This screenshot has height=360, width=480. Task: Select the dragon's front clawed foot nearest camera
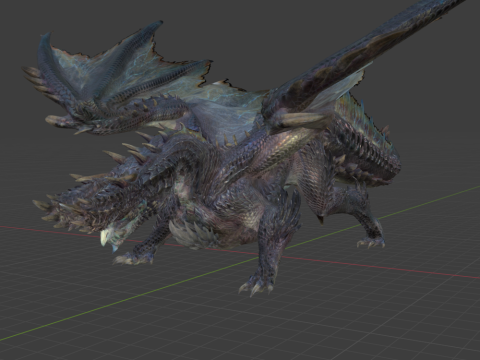256,284
